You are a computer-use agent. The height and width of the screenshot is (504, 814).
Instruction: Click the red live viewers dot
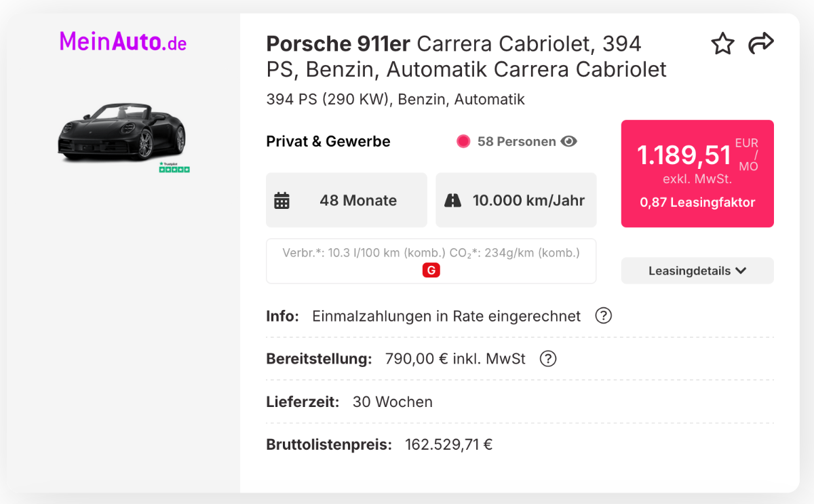pos(463,142)
